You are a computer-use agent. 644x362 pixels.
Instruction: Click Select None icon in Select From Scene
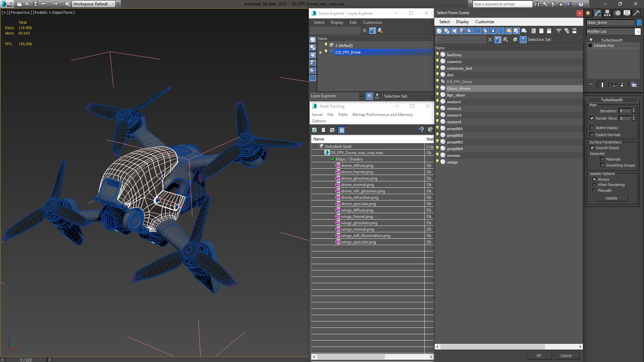point(541,31)
